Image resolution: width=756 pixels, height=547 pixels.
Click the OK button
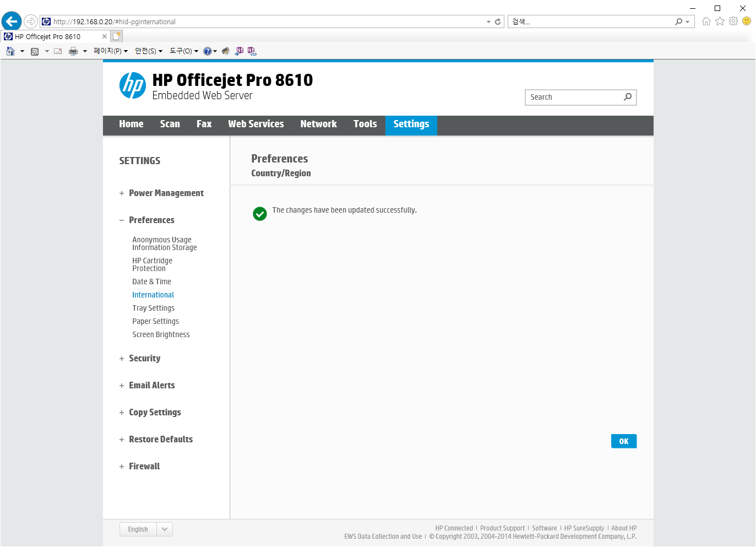[x=624, y=441]
